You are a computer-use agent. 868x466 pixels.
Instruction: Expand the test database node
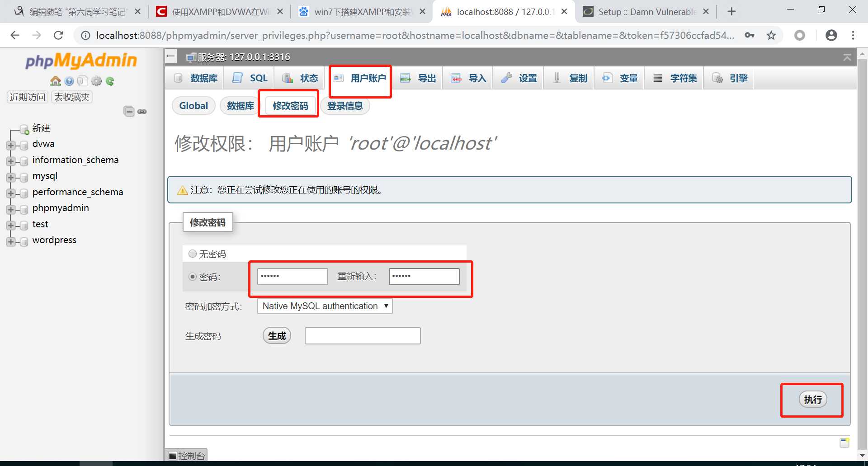11,226
